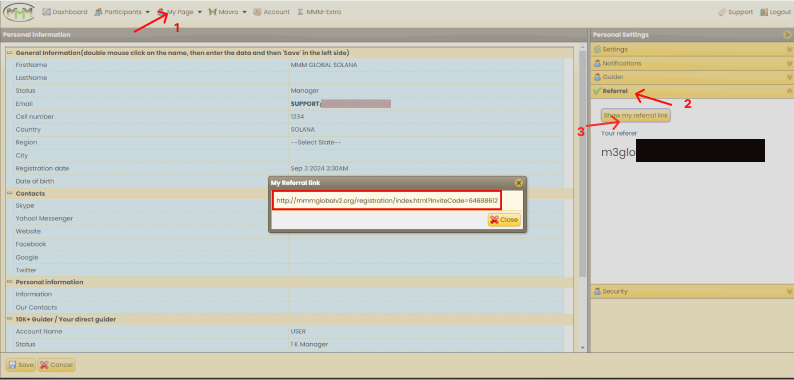Screen dimensions: 794x380
Task: Click the MMM logo icon
Action: (x=19, y=12)
